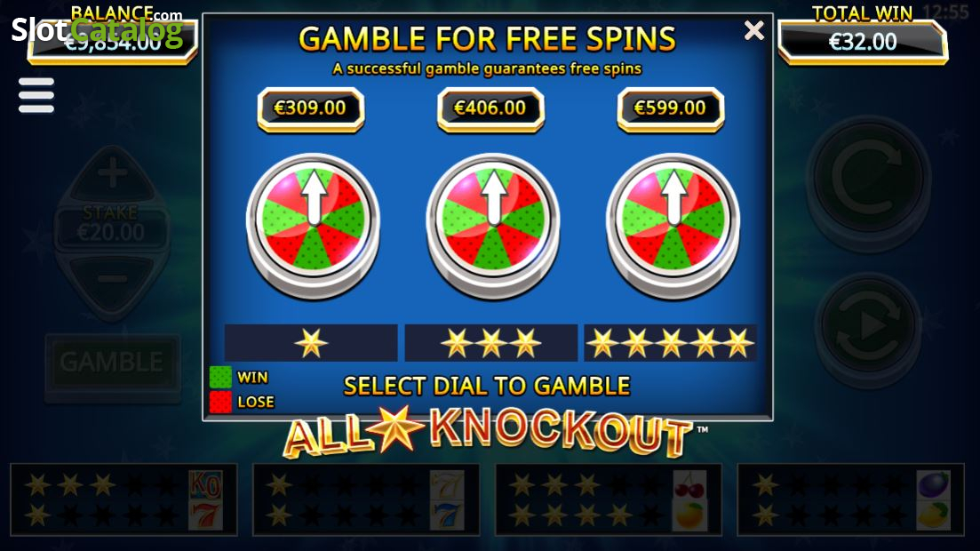Increase stake with the plus button

tap(113, 174)
